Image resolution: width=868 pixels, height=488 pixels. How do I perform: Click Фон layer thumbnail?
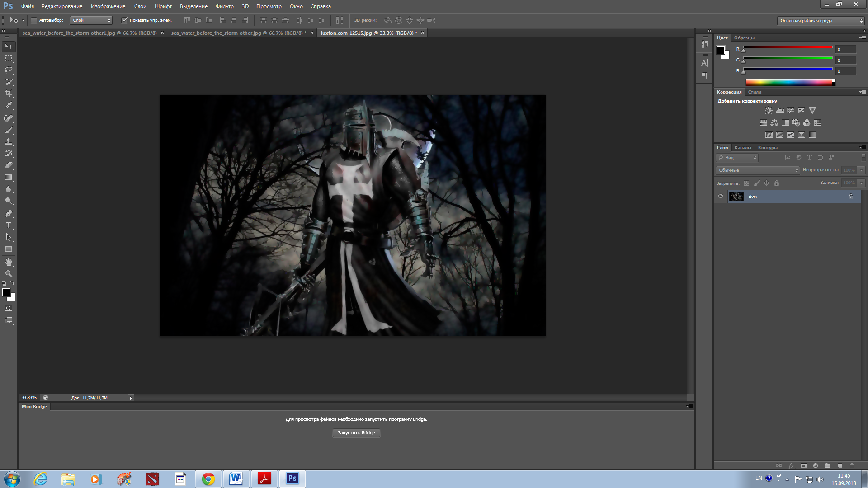click(736, 197)
